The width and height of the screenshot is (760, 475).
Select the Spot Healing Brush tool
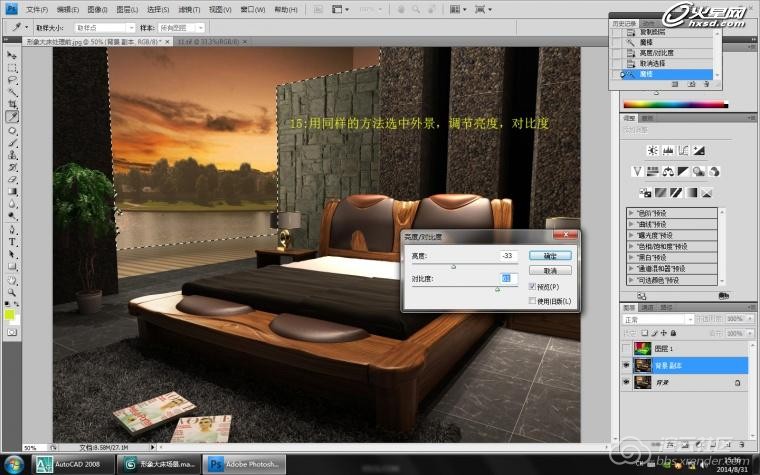tap(12, 130)
